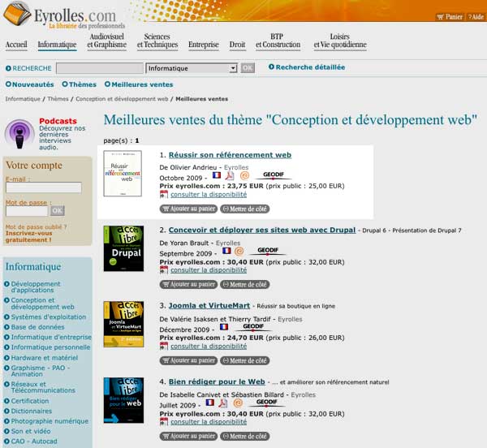487x448 pixels.
Task: Open Bien rédiger pour le Web title
Action: [x=217, y=382]
